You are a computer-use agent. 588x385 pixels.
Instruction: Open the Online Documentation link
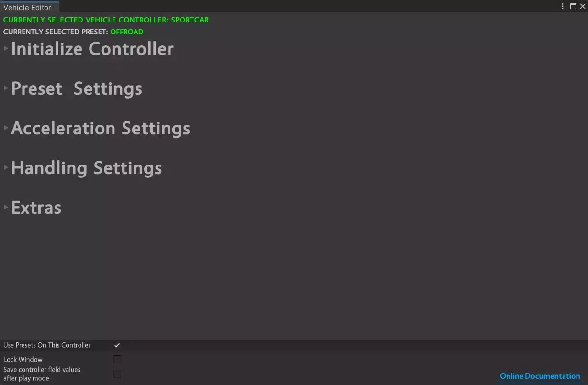[539, 376]
